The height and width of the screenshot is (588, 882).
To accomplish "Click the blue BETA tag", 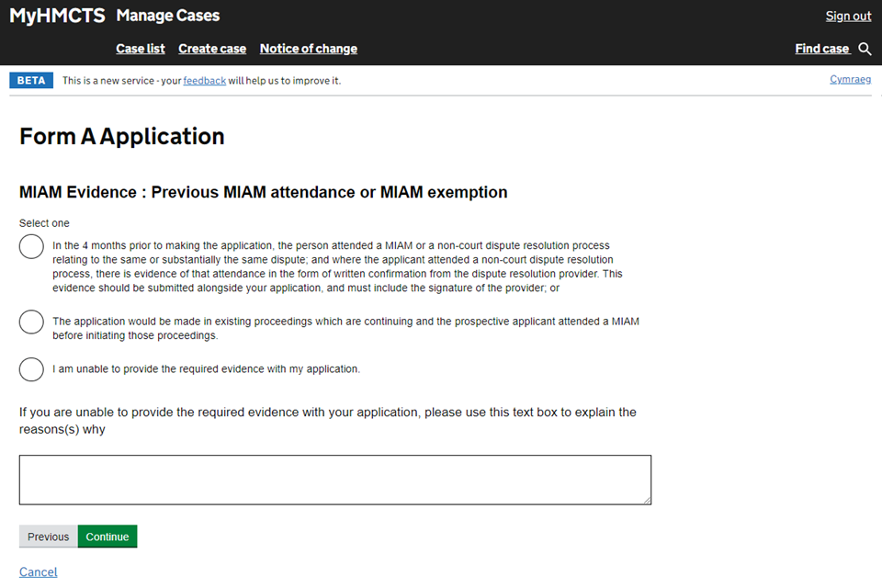I will 31,81.
